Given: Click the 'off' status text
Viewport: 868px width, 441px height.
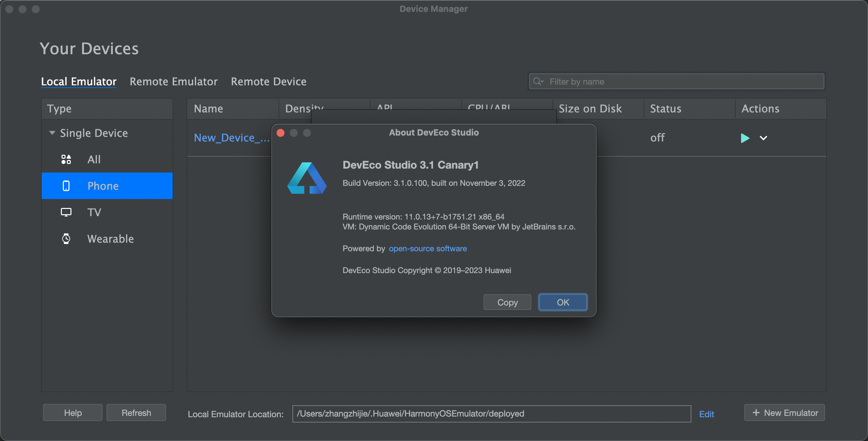Looking at the screenshot, I should 657,138.
